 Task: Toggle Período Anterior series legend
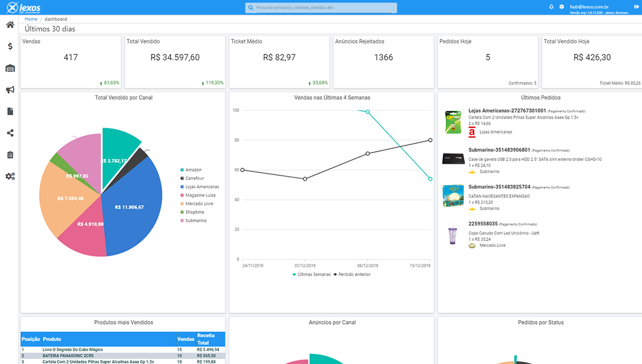[x=352, y=274]
